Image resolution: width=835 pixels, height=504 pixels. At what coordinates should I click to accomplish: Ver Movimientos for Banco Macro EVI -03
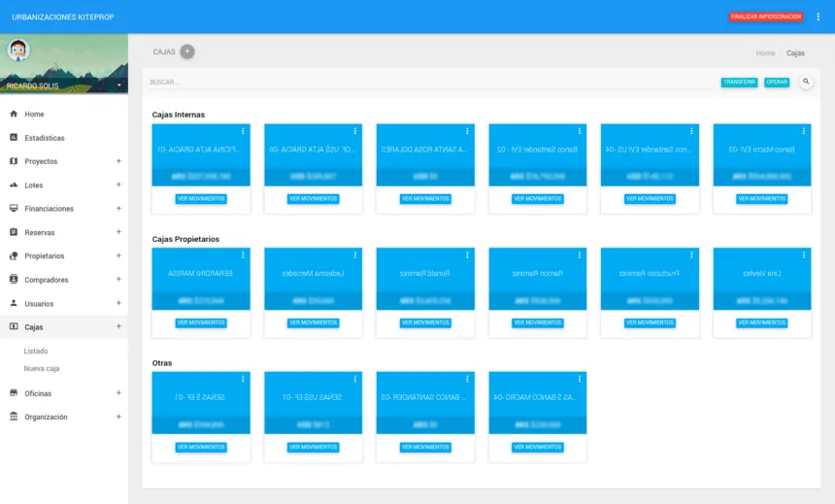[x=761, y=199]
